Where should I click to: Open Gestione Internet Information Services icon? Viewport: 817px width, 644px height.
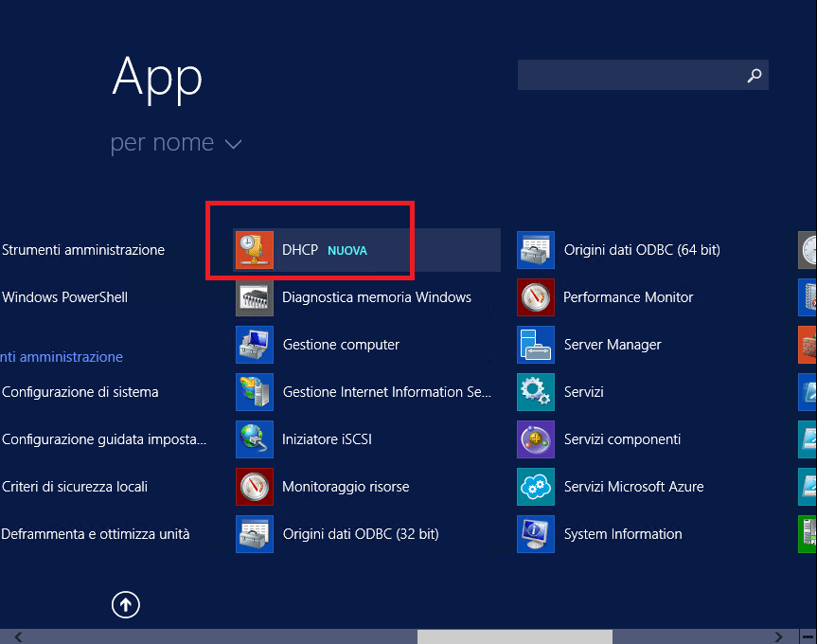(255, 392)
